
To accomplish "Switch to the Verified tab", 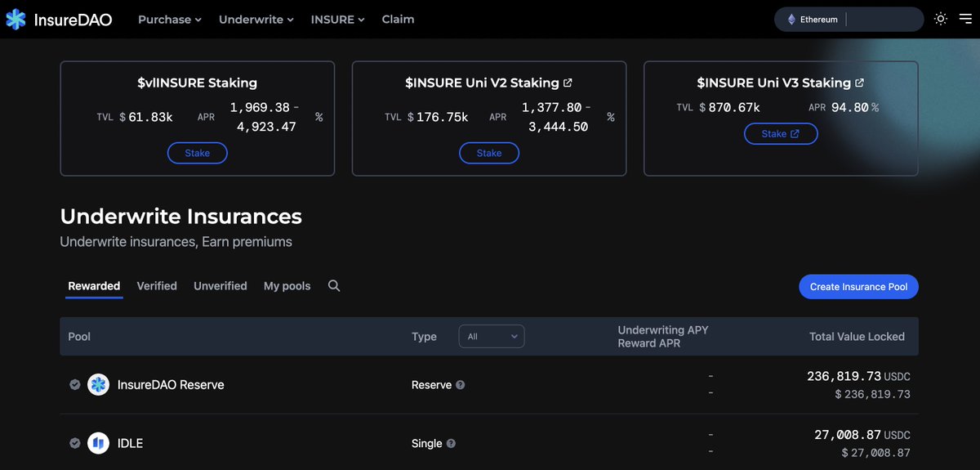I will (x=157, y=286).
